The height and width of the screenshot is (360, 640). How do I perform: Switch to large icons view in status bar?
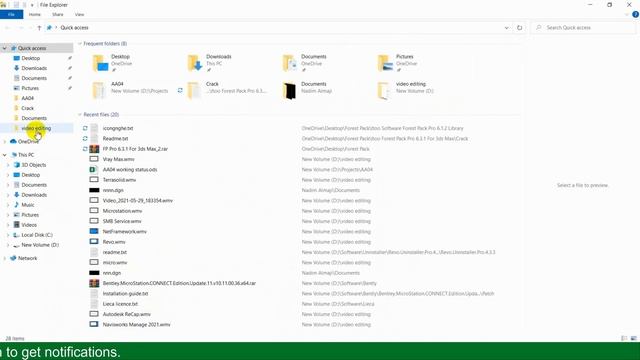633,338
